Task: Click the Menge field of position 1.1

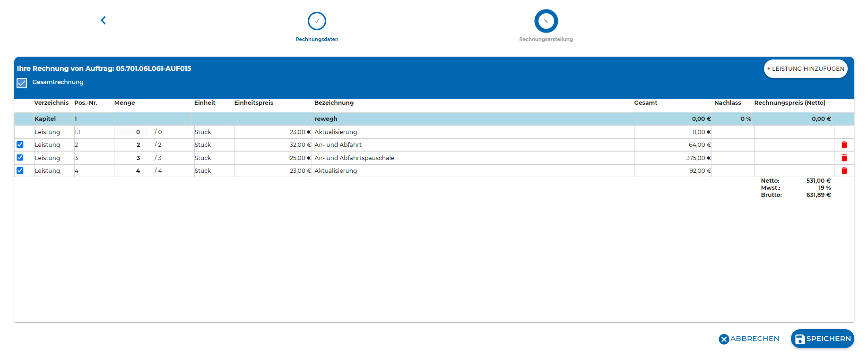Action: coord(133,132)
